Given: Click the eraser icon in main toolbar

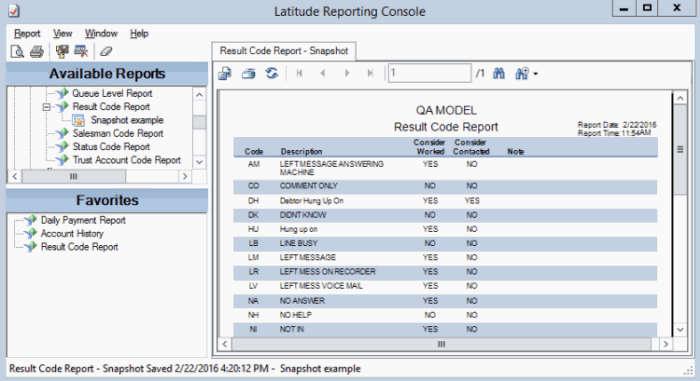Looking at the screenshot, I should click(x=106, y=51).
